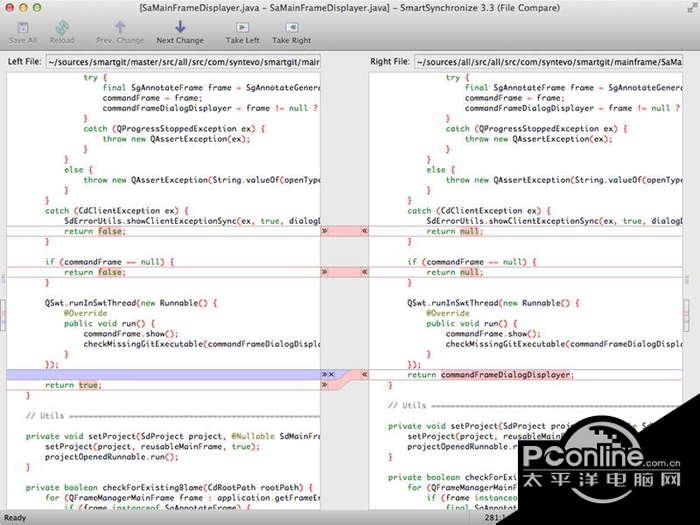Click the left-to-right arrow on the blue inserted block
Image resolution: width=700 pixels, height=525 pixels.
tap(325, 374)
